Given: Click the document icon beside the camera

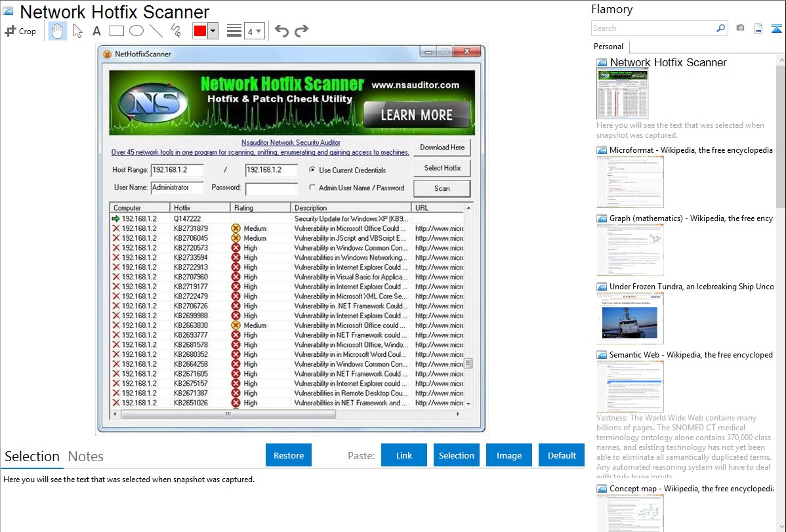Looking at the screenshot, I should click(758, 28).
